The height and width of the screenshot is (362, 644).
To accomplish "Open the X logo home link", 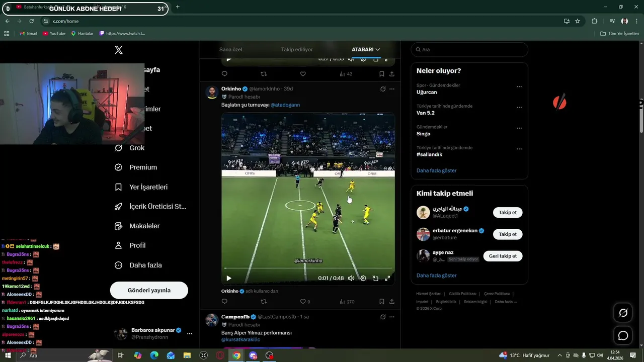I will tap(119, 50).
